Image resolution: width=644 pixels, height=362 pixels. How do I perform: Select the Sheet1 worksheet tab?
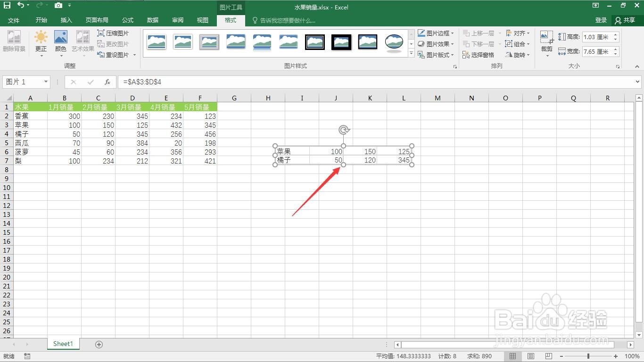pyautogui.click(x=63, y=344)
